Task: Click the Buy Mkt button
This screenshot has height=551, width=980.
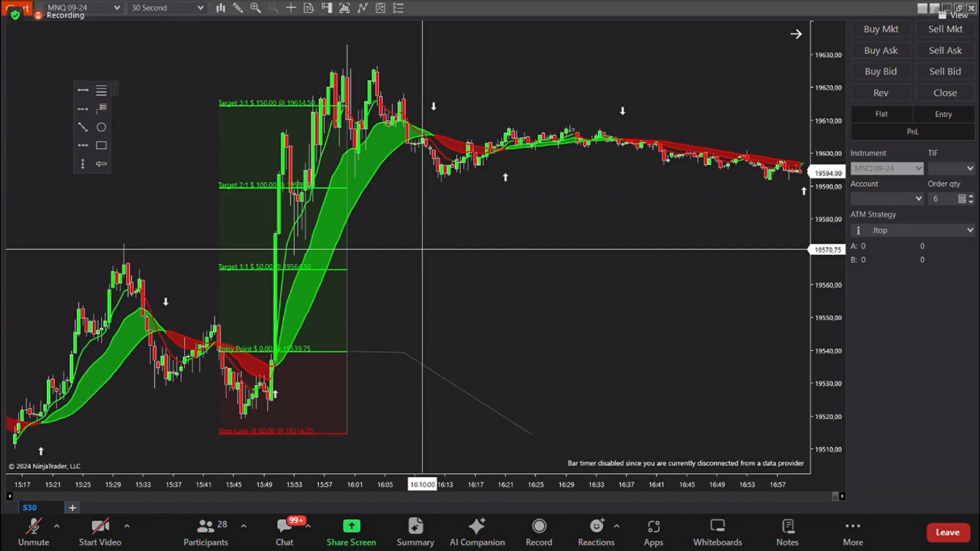Action: tap(881, 29)
